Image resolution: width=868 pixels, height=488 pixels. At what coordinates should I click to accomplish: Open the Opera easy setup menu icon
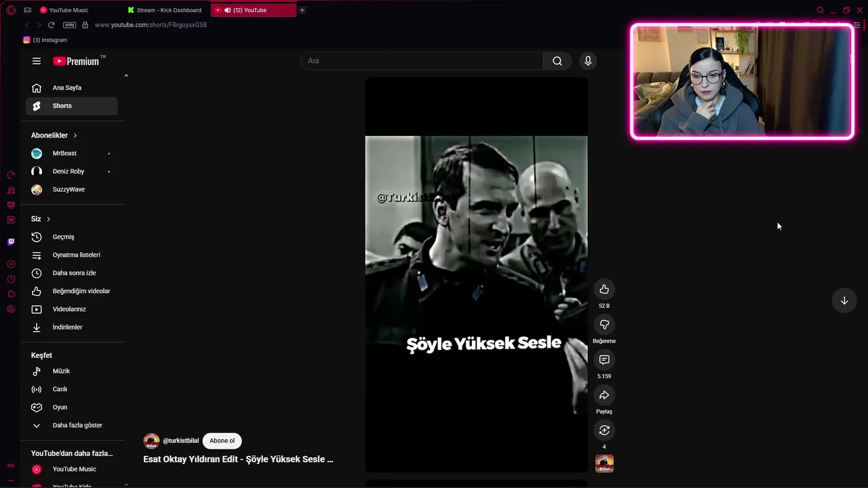pyautogui.click(x=856, y=25)
